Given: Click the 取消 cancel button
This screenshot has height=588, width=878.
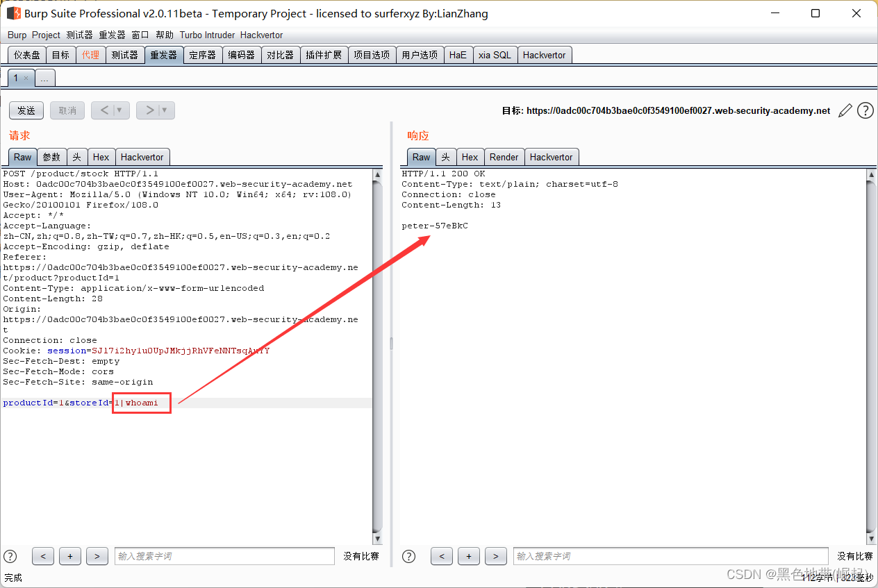Looking at the screenshot, I should click(x=67, y=110).
